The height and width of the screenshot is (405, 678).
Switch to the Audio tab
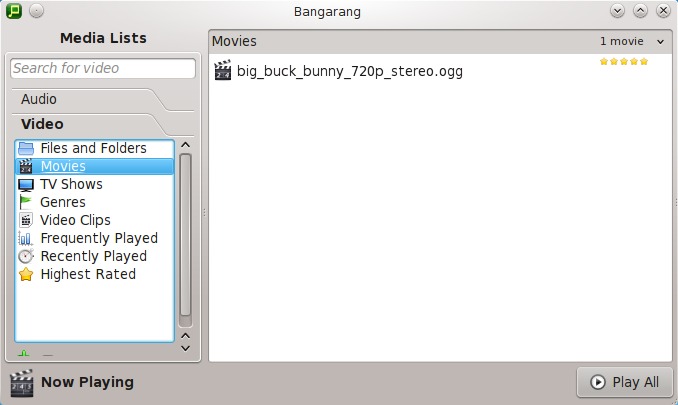coord(40,99)
